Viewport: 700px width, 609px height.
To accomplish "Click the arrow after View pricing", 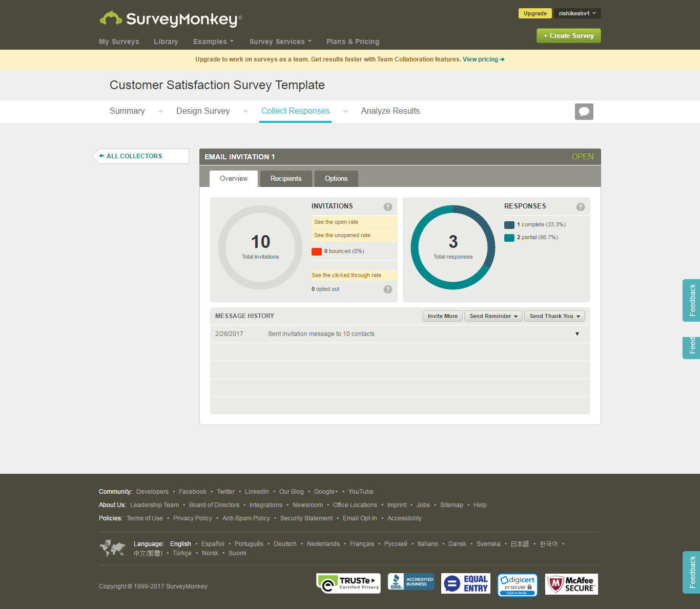I will (x=502, y=59).
